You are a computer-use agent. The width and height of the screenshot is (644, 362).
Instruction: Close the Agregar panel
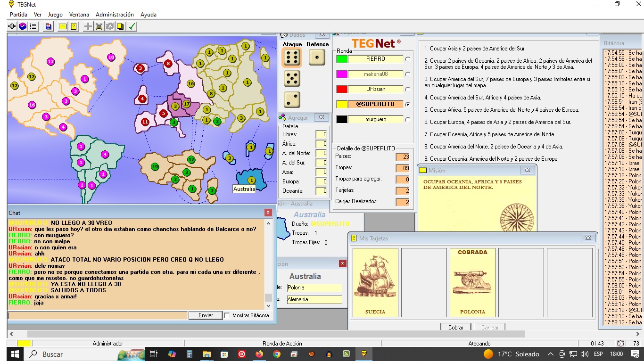pyautogui.click(x=321, y=117)
